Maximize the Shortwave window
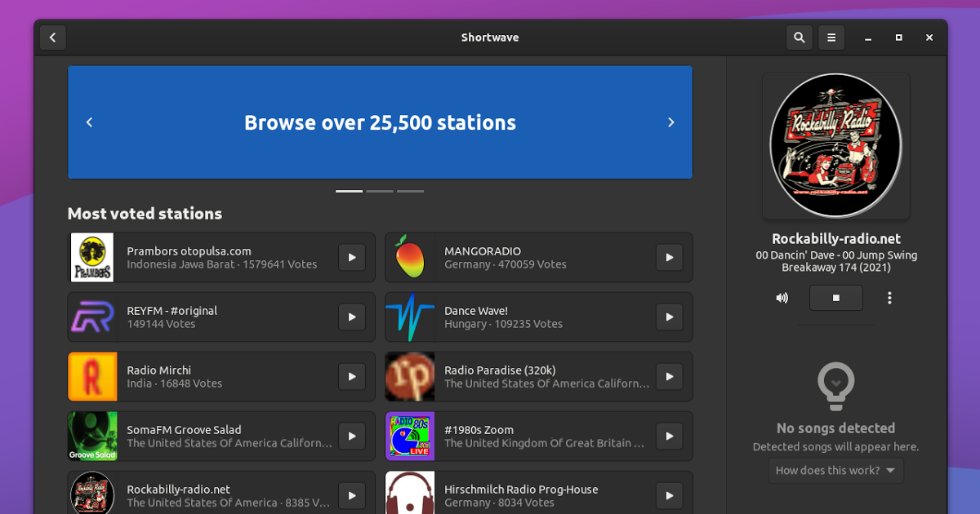 point(899,38)
